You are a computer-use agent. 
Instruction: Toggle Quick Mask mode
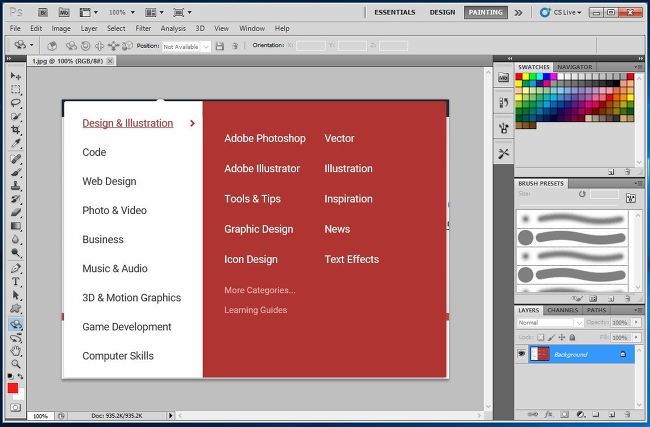tap(15, 407)
